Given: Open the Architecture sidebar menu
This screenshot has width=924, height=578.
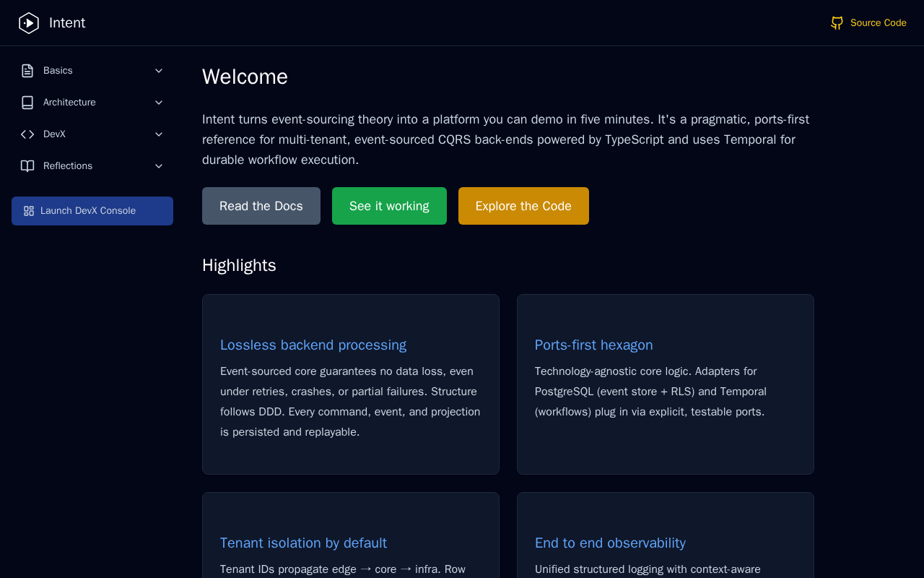Looking at the screenshot, I should pyautogui.click(x=92, y=103).
